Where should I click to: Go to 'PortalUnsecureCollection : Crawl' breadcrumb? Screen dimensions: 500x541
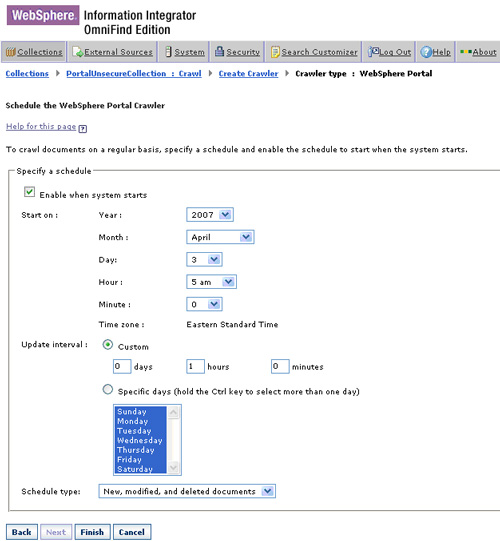(x=134, y=73)
